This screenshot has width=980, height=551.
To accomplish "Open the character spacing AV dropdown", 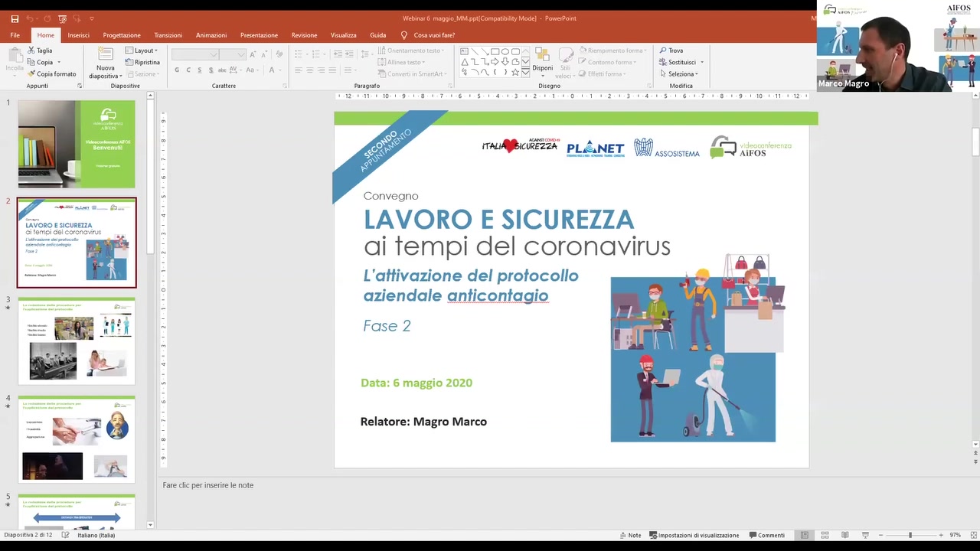I will coord(235,70).
